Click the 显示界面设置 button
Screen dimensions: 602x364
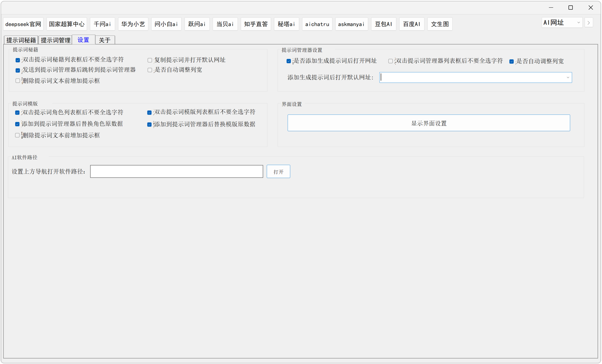point(429,123)
